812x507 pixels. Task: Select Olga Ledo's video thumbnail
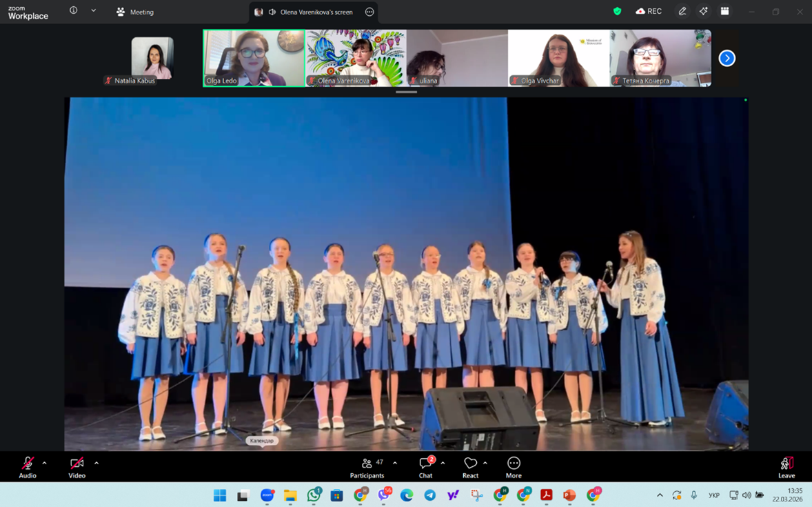point(254,58)
